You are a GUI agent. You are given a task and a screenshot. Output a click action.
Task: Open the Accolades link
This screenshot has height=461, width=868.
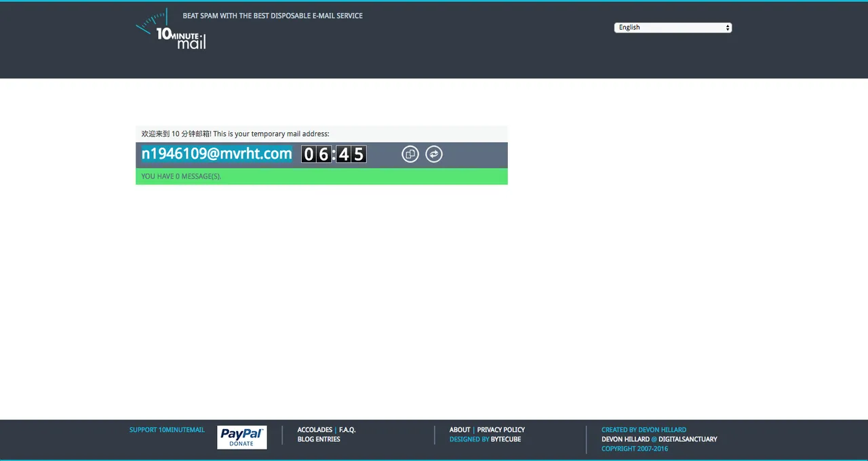[x=315, y=430]
